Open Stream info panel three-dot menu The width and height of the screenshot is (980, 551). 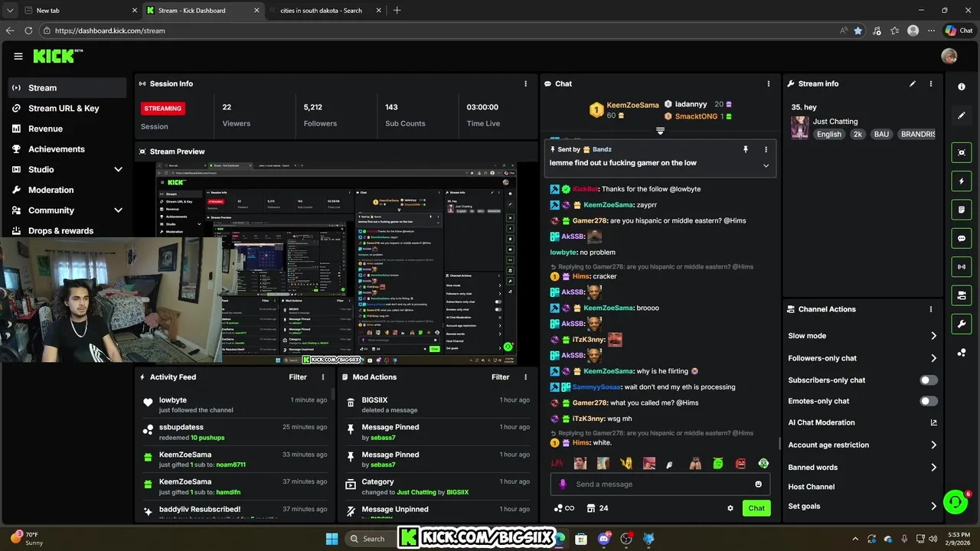[x=931, y=83]
